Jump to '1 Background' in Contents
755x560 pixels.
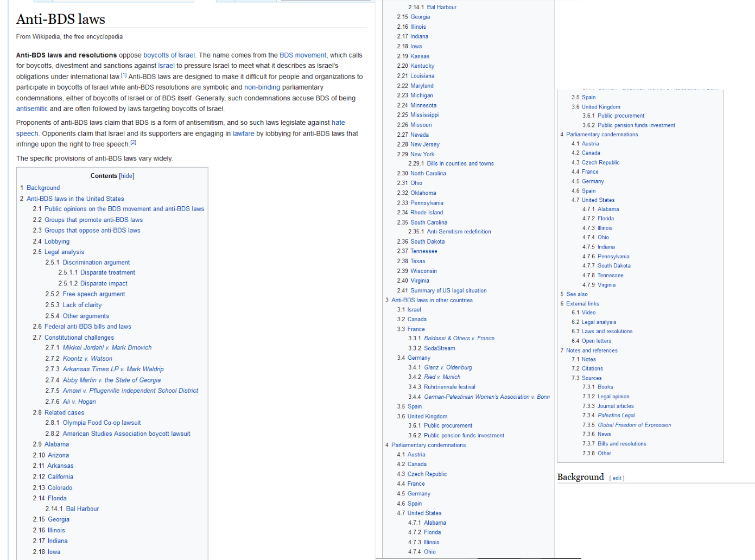point(40,188)
